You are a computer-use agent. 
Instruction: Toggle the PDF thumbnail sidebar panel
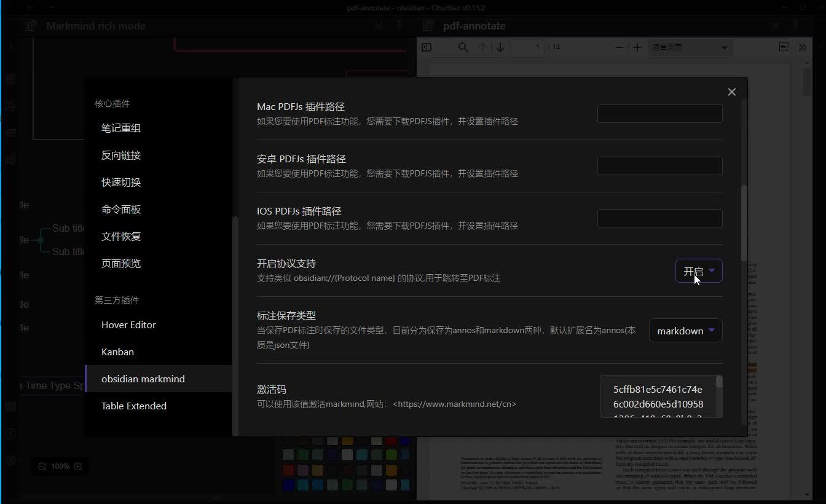pos(427,47)
